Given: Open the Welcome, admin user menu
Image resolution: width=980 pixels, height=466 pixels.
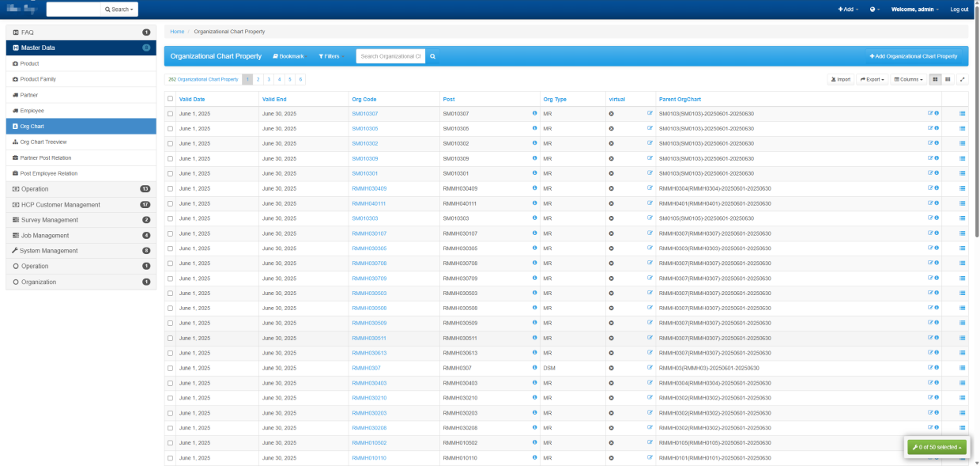Looking at the screenshot, I should point(914,9).
